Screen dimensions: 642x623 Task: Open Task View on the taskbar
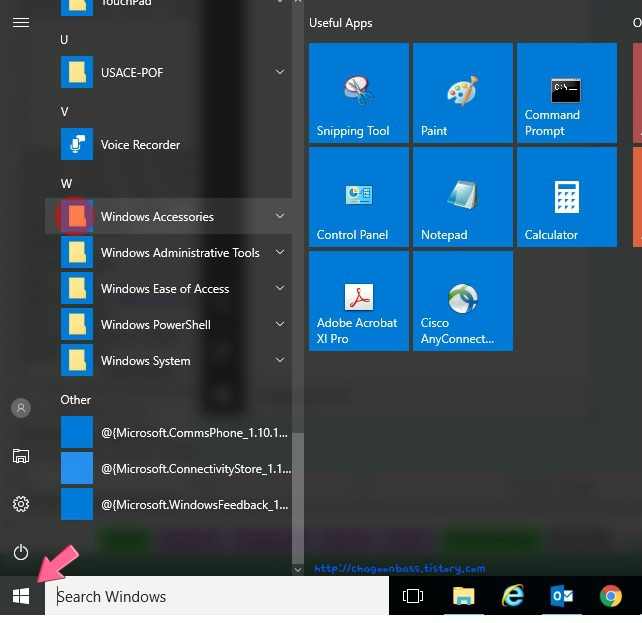coord(413,596)
